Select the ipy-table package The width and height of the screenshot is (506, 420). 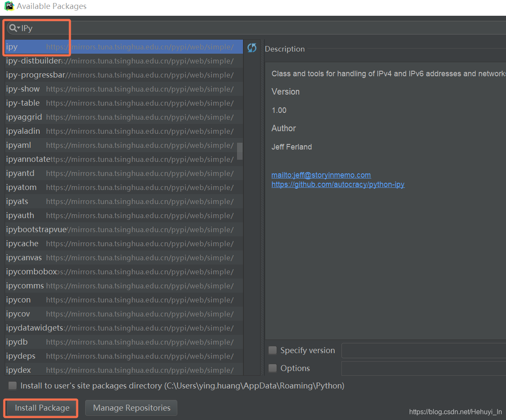click(x=23, y=103)
